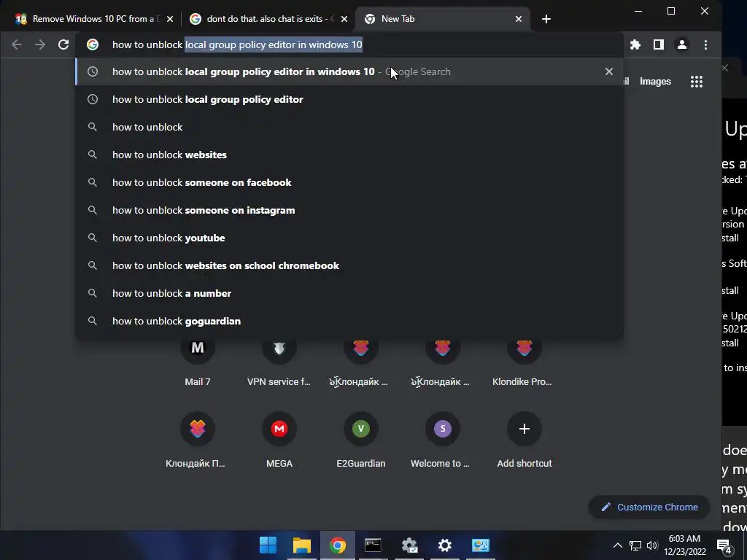This screenshot has width=747, height=560.
Task: Open the Google apps grid
Action: tap(697, 82)
